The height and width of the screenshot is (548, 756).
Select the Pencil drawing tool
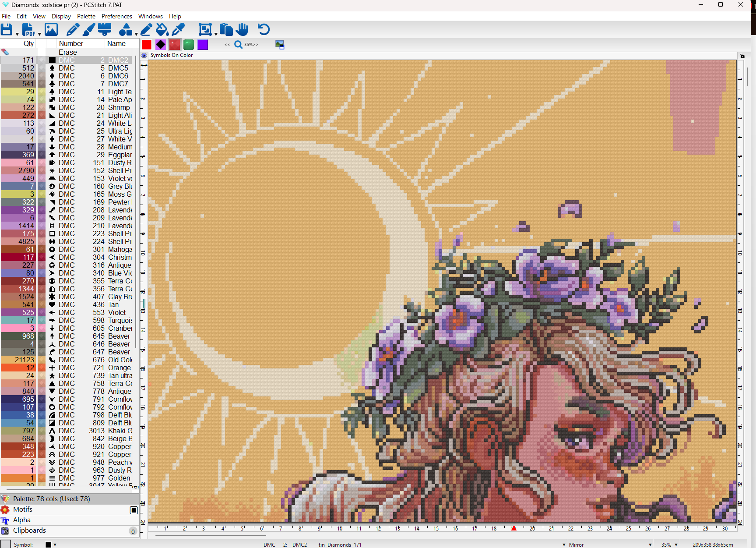click(72, 30)
